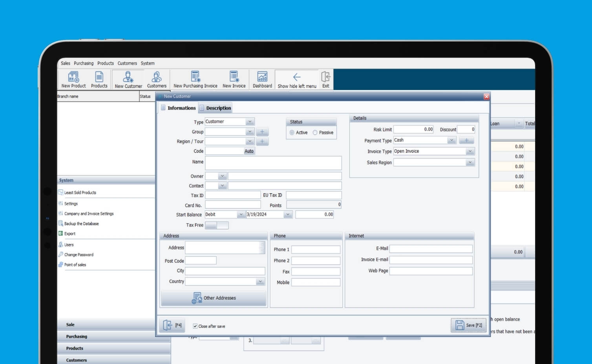
Task: Click the Save F2 button
Action: pyautogui.click(x=469, y=325)
